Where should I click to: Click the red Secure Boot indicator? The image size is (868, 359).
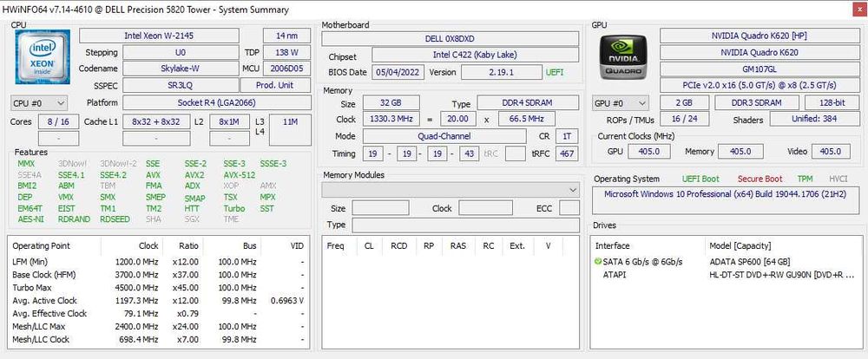point(760,179)
